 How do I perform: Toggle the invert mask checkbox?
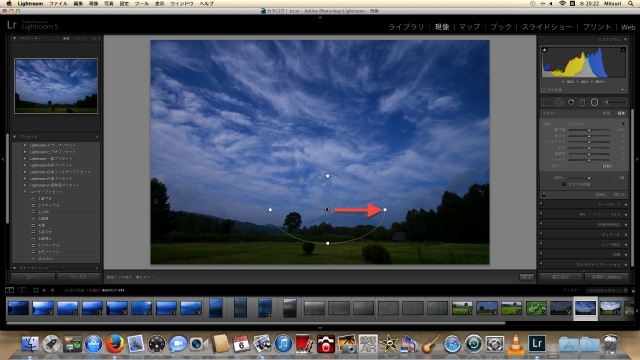coord(564,184)
